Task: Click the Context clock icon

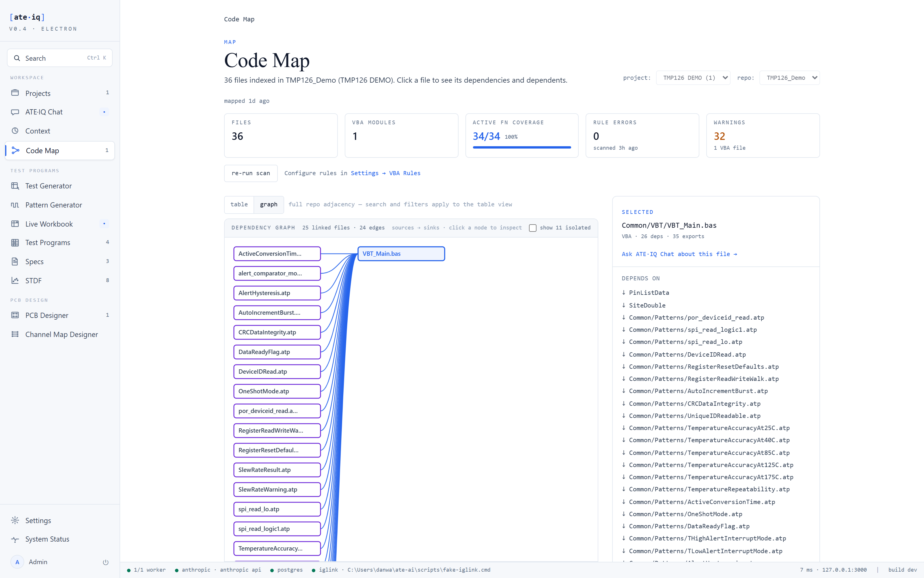Action: coord(15,131)
